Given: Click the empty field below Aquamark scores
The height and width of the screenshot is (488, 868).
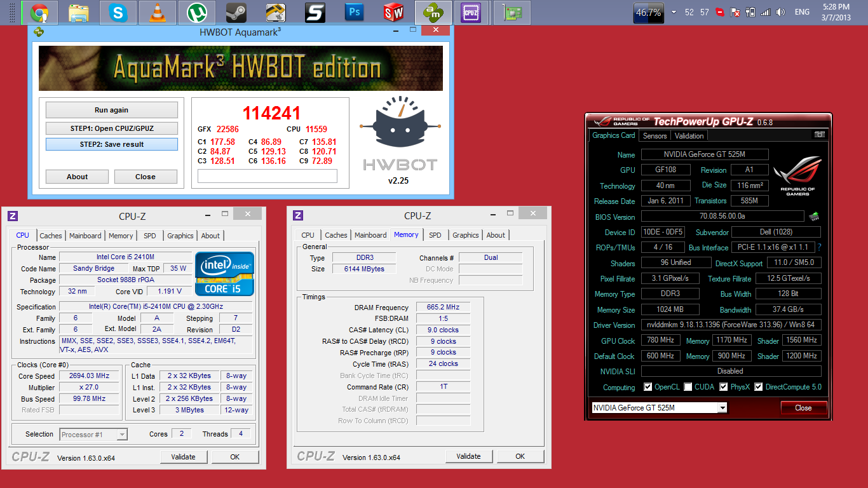Looking at the screenshot, I should pyautogui.click(x=268, y=176).
